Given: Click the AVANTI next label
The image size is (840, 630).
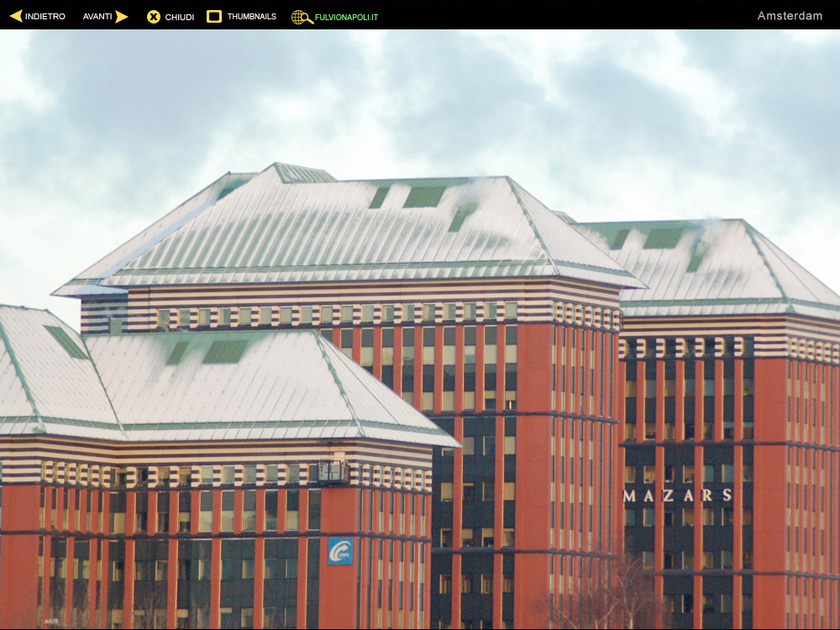Looking at the screenshot, I should click(x=97, y=17).
